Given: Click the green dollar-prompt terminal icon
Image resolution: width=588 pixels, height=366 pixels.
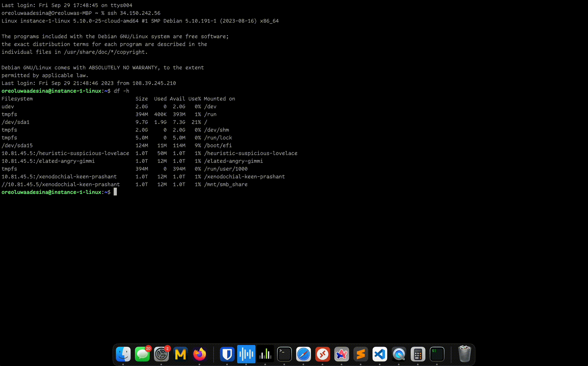Looking at the screenshot, I should tap(437, 354).
